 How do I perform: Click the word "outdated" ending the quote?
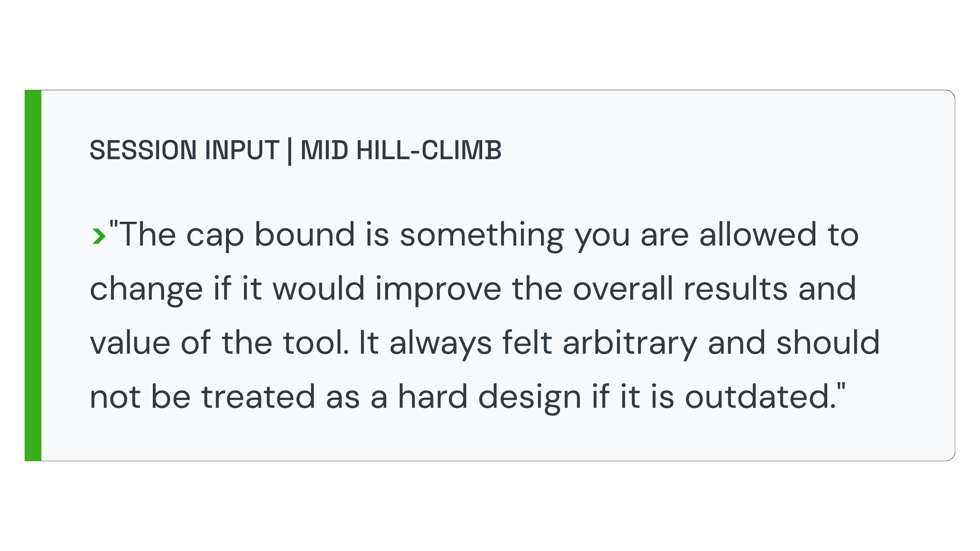pos(761,397)
